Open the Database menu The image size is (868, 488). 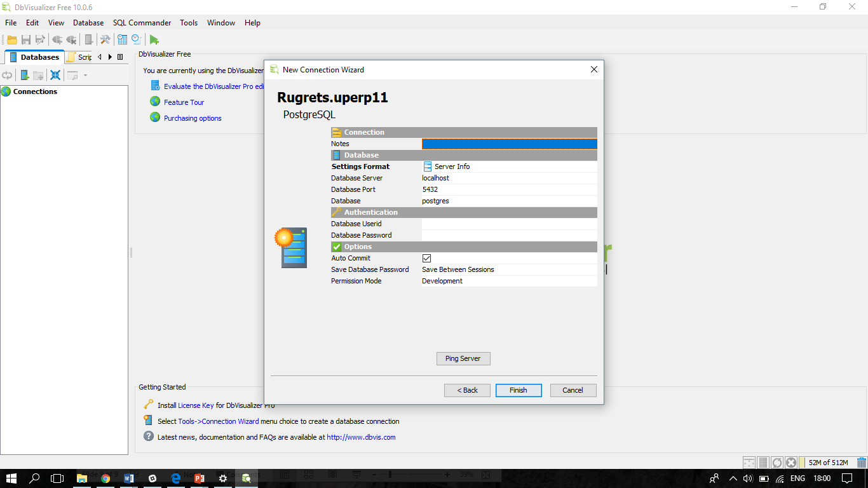pos(88,23)
